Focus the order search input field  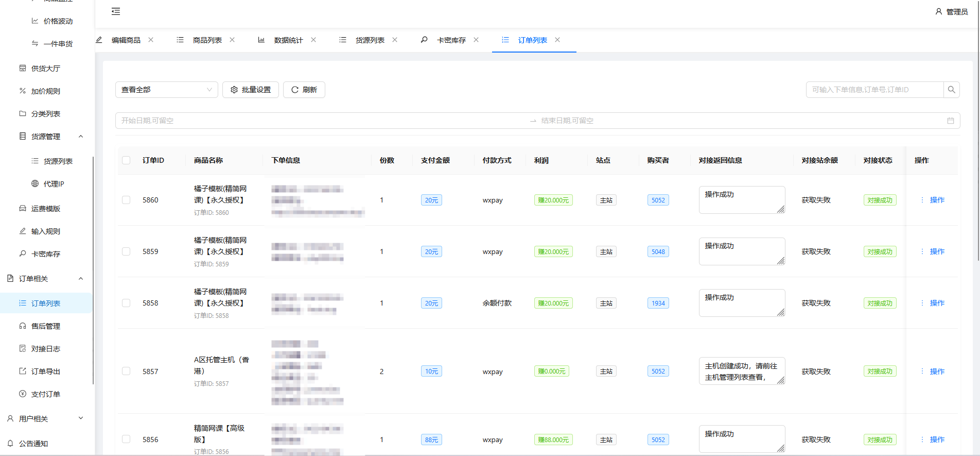(x=874, y=90)
